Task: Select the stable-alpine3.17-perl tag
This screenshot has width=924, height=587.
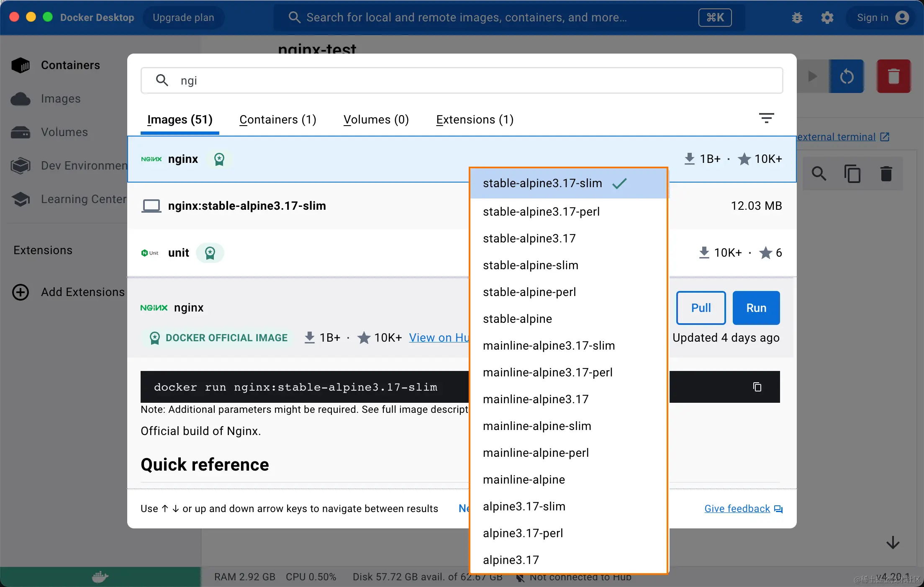Action: [x=541, y=212]
